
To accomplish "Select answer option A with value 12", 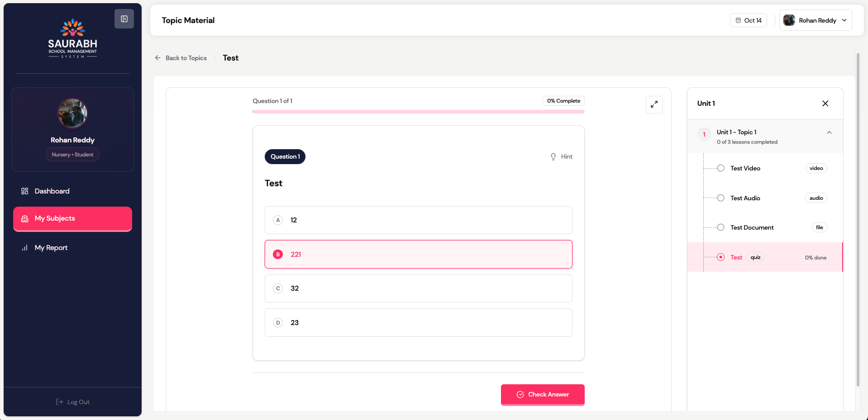I will point(418,220).
